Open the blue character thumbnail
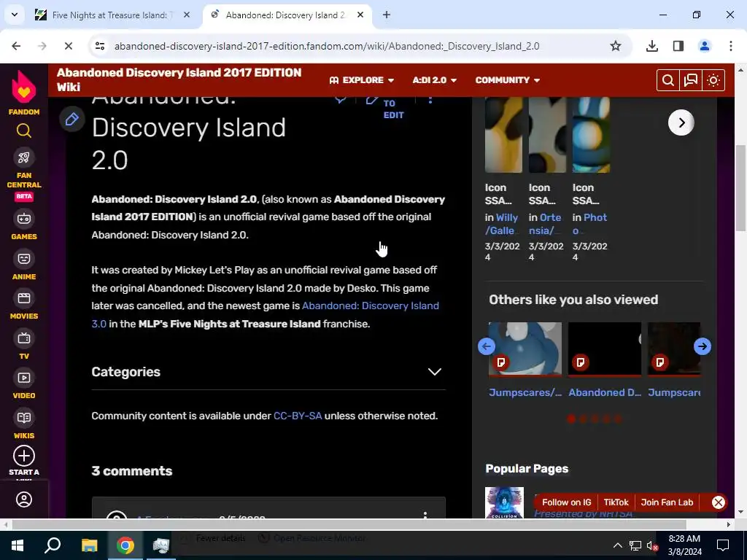 [525, 349]
